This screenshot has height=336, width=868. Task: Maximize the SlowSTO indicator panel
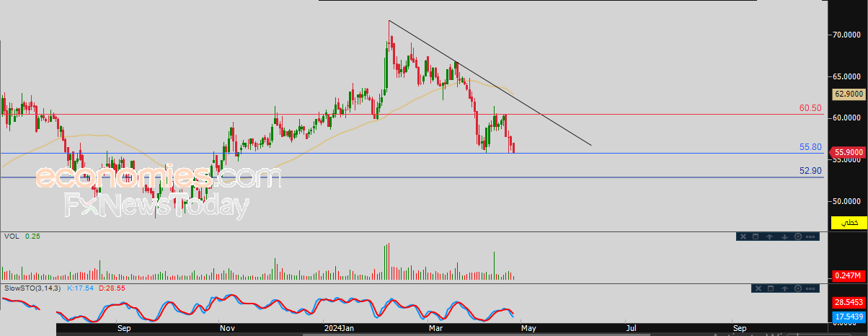point(771,288)
